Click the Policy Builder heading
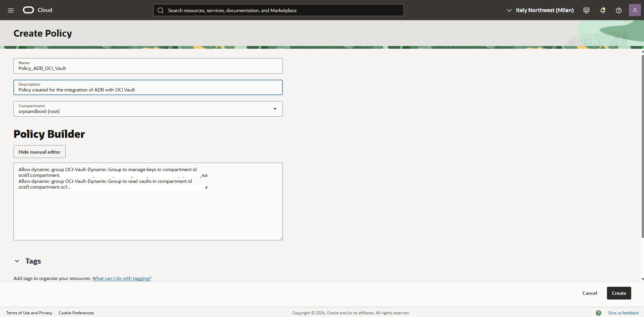The height and width of the screenshot is (317, 644). point(49,134)
